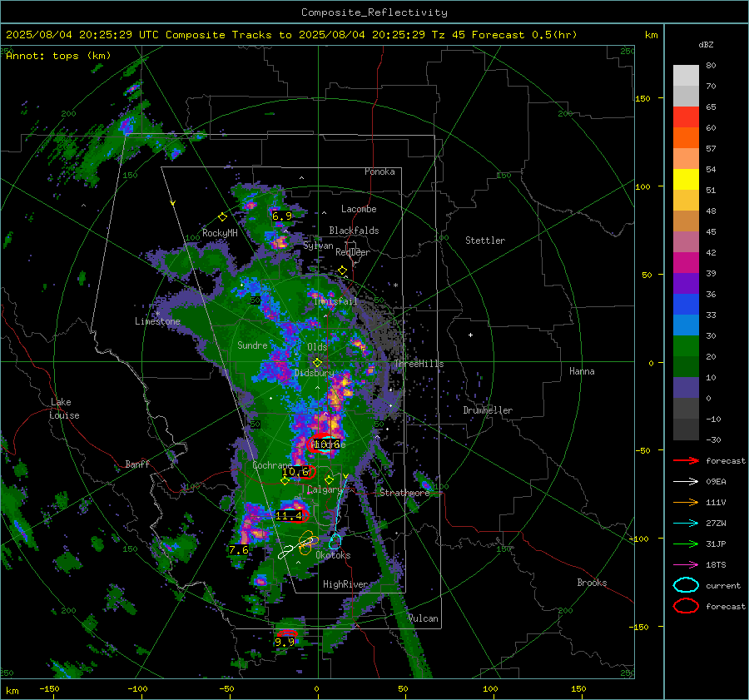Click the red swatch in dBZ scale
The height and width of the screenshot is (700, 749).
coord(686,117)
